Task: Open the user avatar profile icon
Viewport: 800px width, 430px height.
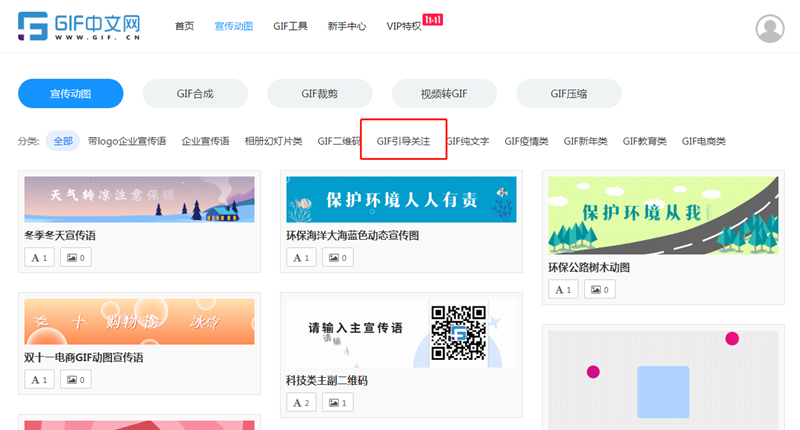Action: tap(771, 29)
